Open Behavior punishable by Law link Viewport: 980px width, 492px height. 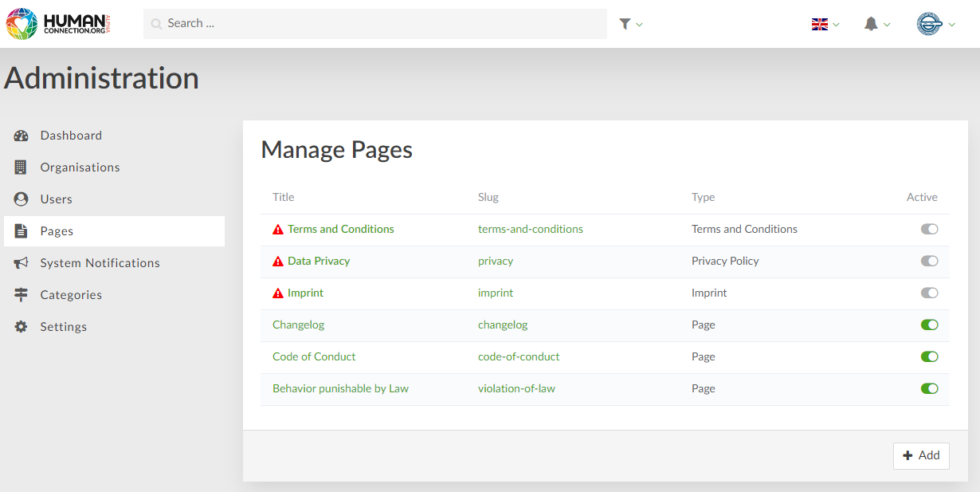point(340,388)
